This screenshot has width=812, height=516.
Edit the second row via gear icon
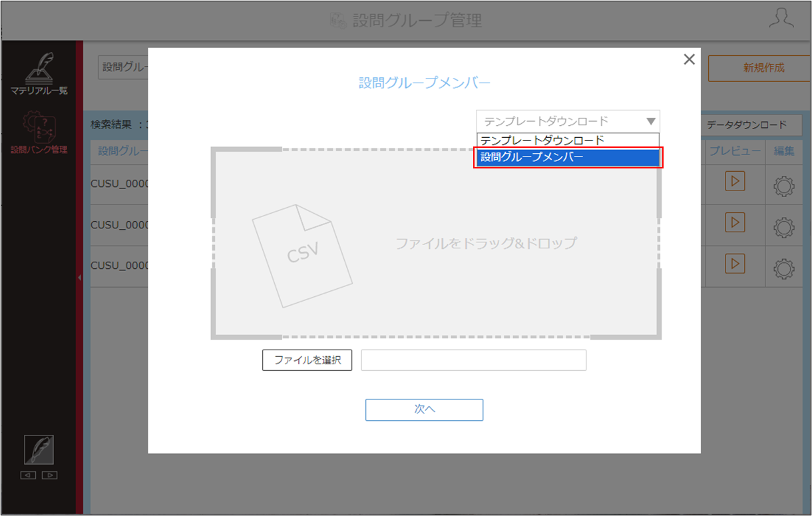click(784, 228)
